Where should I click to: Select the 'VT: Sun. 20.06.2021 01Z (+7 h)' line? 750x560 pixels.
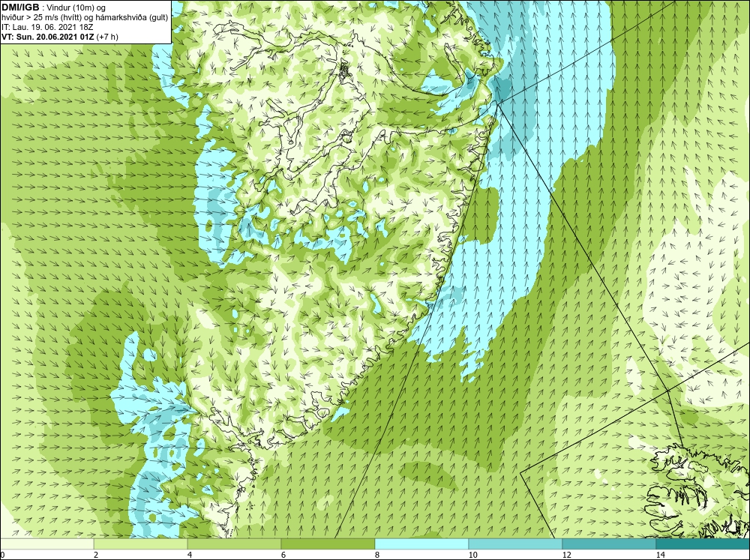[60, 37]
